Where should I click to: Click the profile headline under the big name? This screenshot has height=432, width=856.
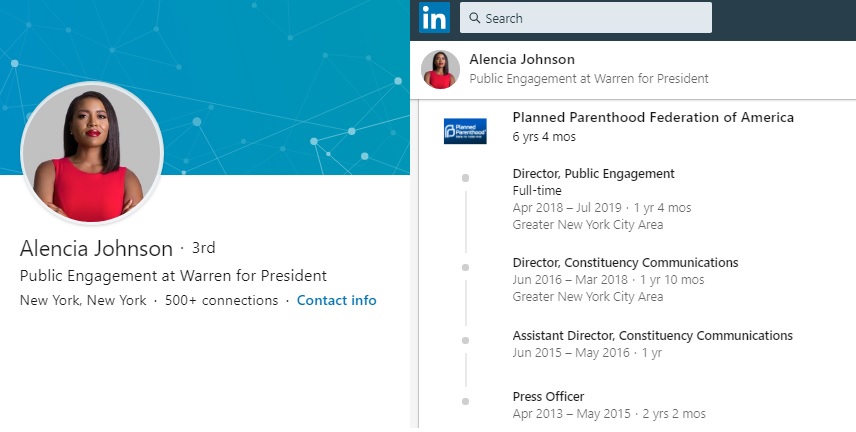[173, 276]
